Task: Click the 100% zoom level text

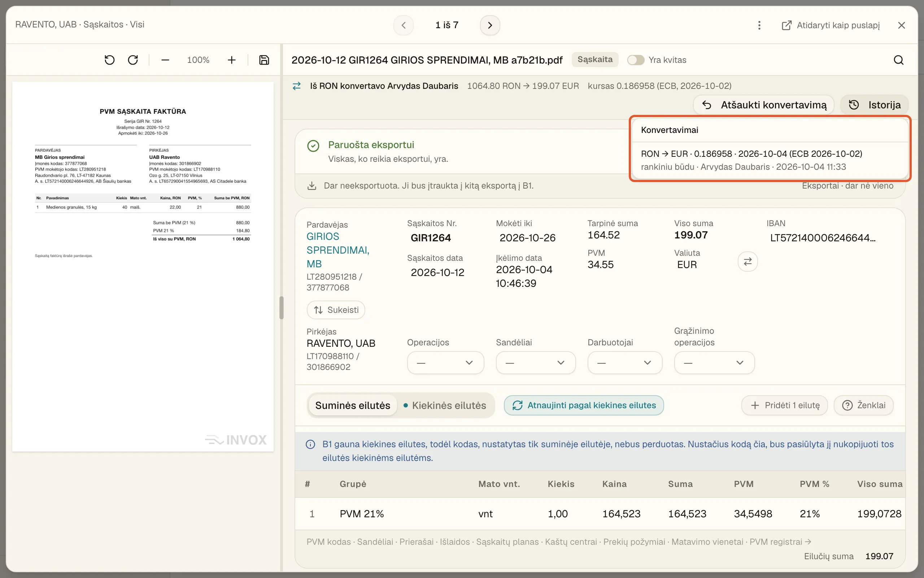Action: click(x=198, y=60)
